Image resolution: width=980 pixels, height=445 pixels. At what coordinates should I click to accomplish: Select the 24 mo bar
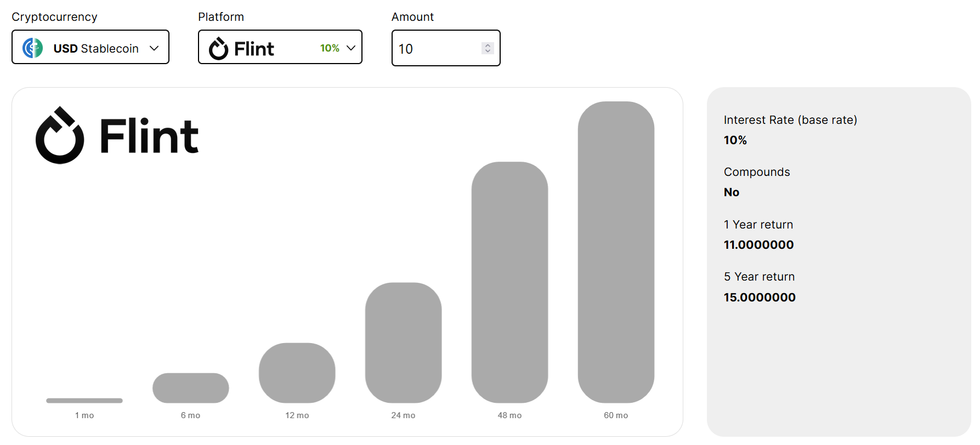pyautogui.click(x=404, y=343)
